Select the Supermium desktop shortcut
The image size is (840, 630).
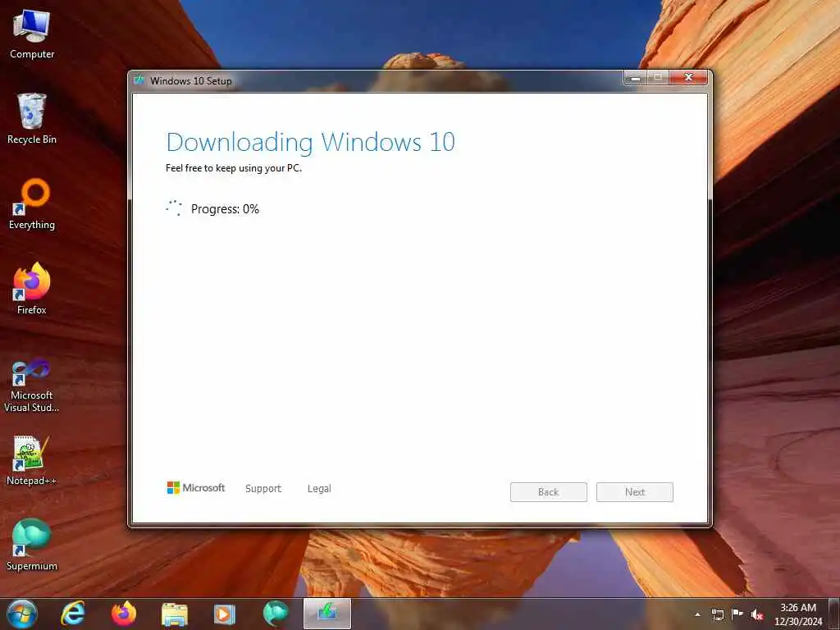click(32, 545)
